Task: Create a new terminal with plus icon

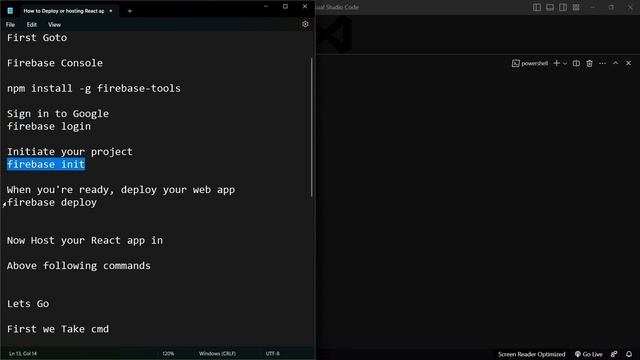Action: pos(556,64)
